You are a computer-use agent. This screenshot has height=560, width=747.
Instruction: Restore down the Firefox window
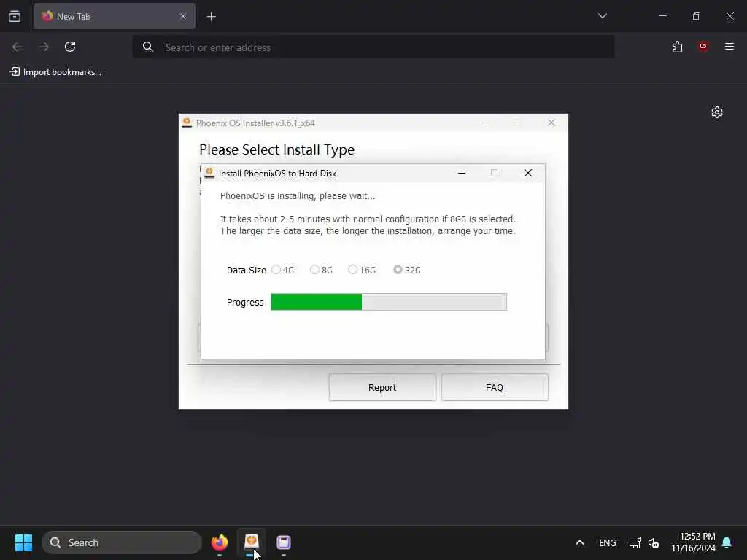(697, 16)
